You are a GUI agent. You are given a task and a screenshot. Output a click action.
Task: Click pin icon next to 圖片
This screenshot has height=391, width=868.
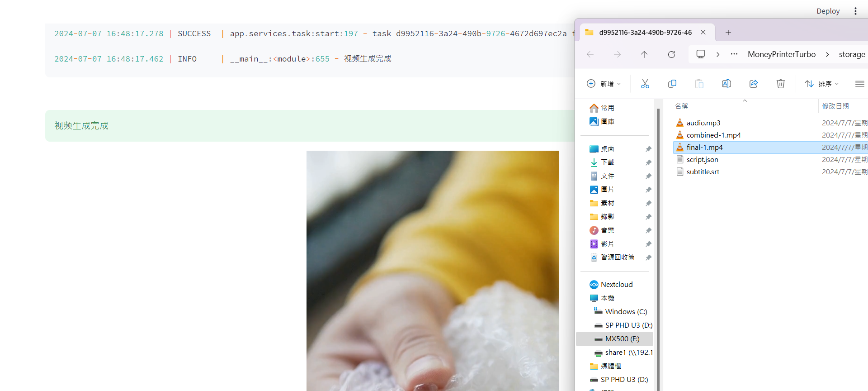(648, 190)
